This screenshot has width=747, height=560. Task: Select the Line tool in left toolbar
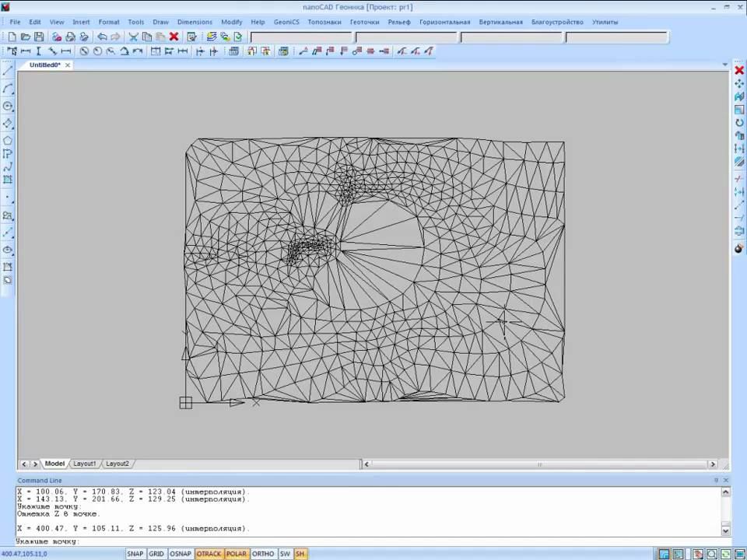pyautogui.click(x=8, y=72)
